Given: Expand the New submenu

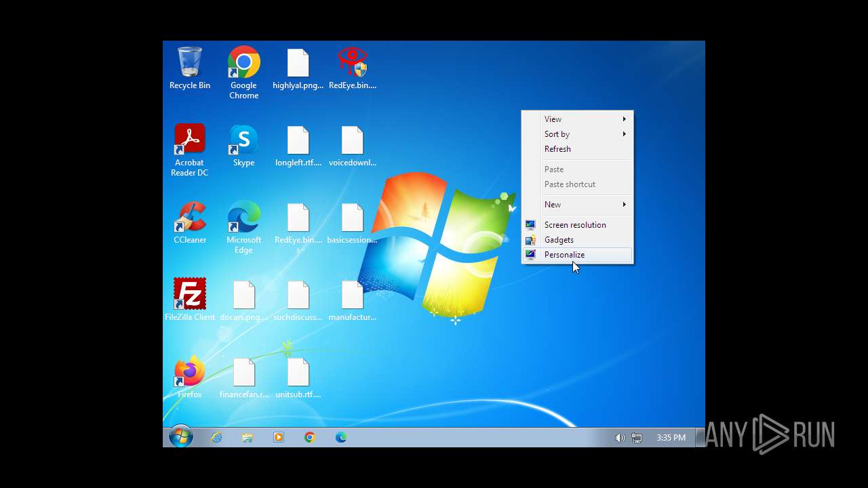Looking at the screenshot, I should point(577,205).
